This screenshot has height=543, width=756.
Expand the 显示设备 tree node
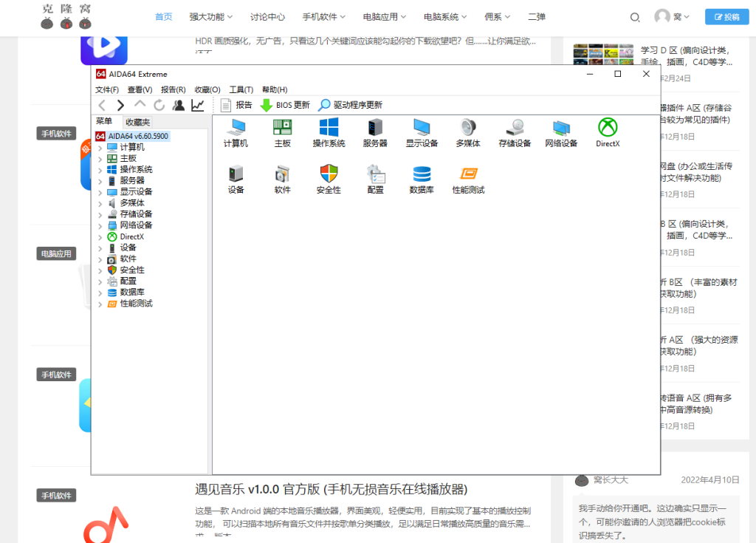pos(100,192)
